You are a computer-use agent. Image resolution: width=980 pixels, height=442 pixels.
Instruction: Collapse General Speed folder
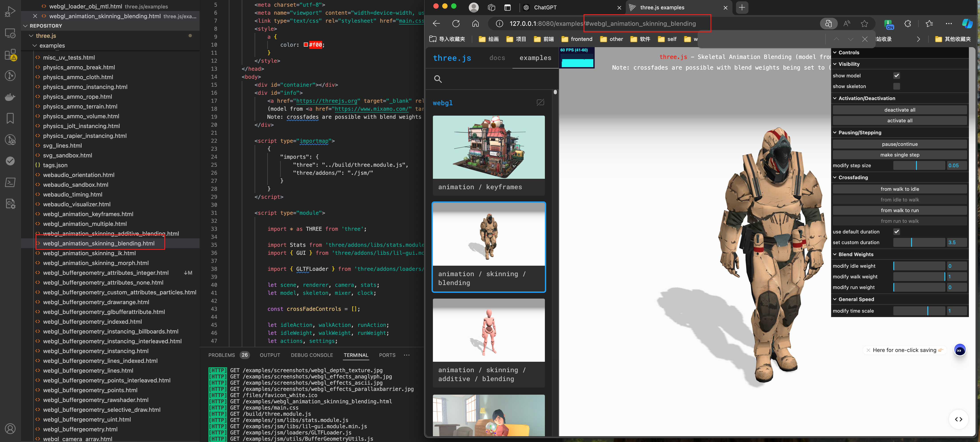tap(900, 299)
